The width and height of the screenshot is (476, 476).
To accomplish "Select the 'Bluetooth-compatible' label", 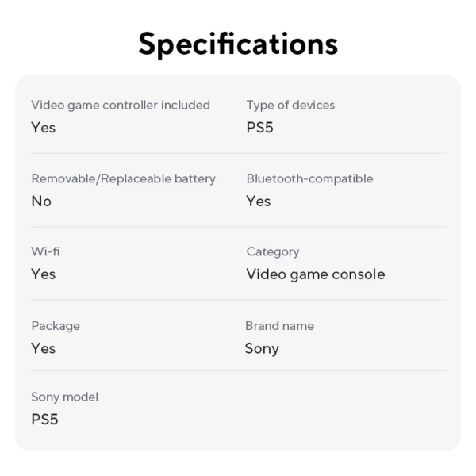I will click(309, 178).
